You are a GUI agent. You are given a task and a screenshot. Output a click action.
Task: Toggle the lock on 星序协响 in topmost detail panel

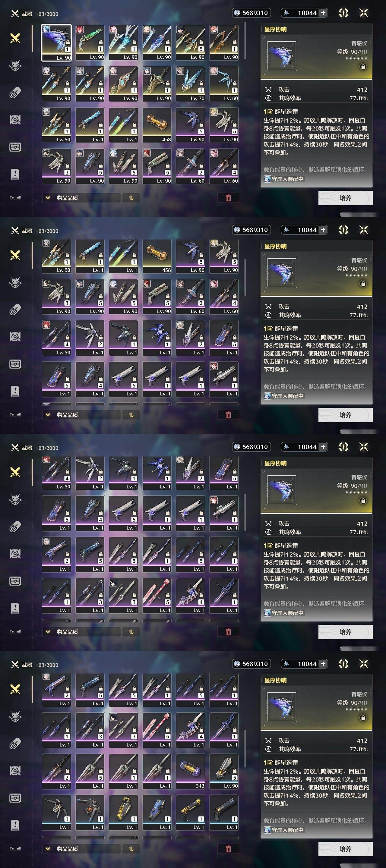(x=363, y=67)
